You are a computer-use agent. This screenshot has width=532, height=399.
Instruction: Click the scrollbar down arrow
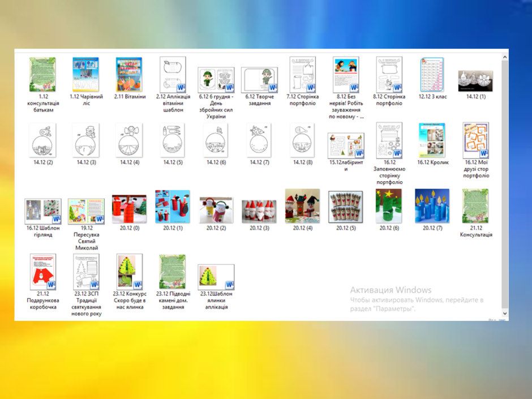(x=505, y=313)
